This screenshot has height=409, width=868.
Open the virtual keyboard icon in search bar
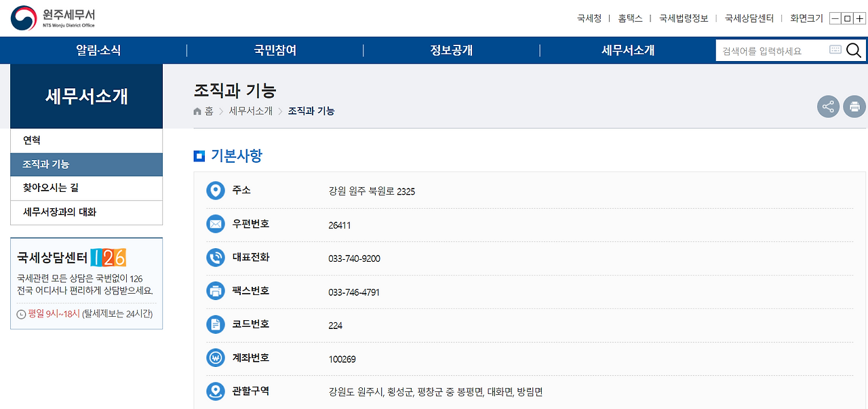tap(835, 49)
